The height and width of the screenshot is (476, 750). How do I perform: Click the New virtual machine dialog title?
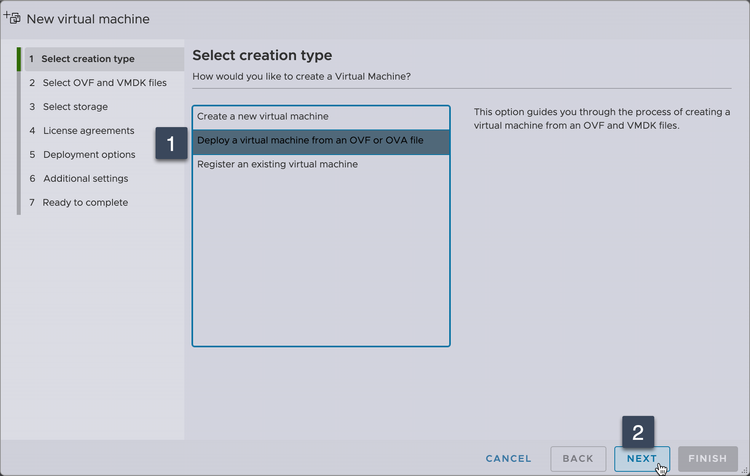click(88, 19)
